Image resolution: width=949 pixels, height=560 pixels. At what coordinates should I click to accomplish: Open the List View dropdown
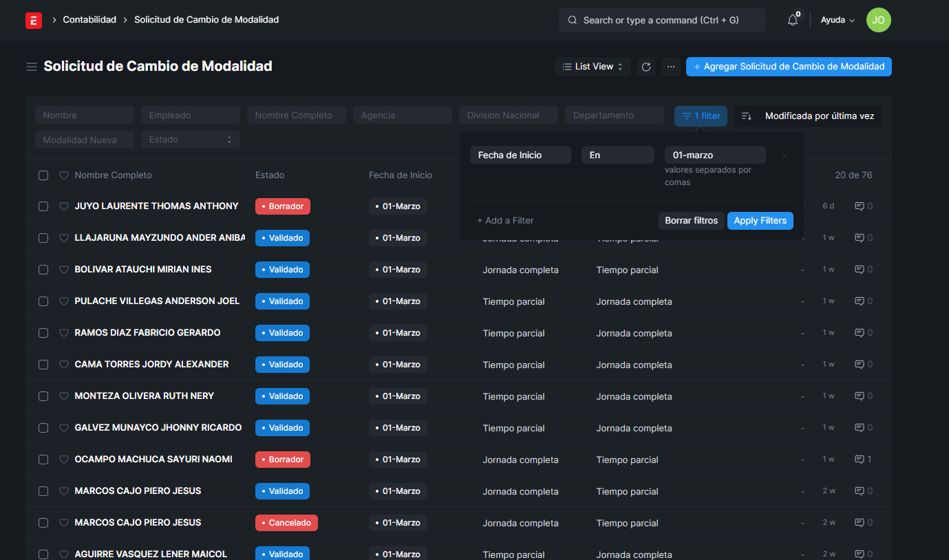(x=593, y=67)
